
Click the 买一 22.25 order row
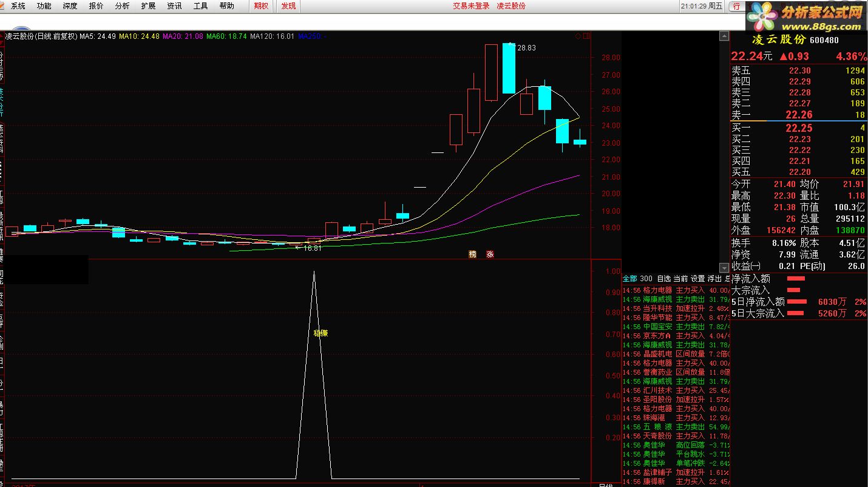pyautogui.click(x=799, y=128)
